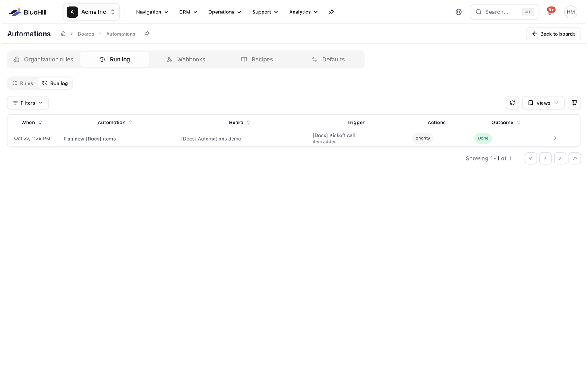Viewport: 588px width, 368px height.
Task: Go to home breadcrumb icon
Action: pyautogui.click(x=63, y=34)
